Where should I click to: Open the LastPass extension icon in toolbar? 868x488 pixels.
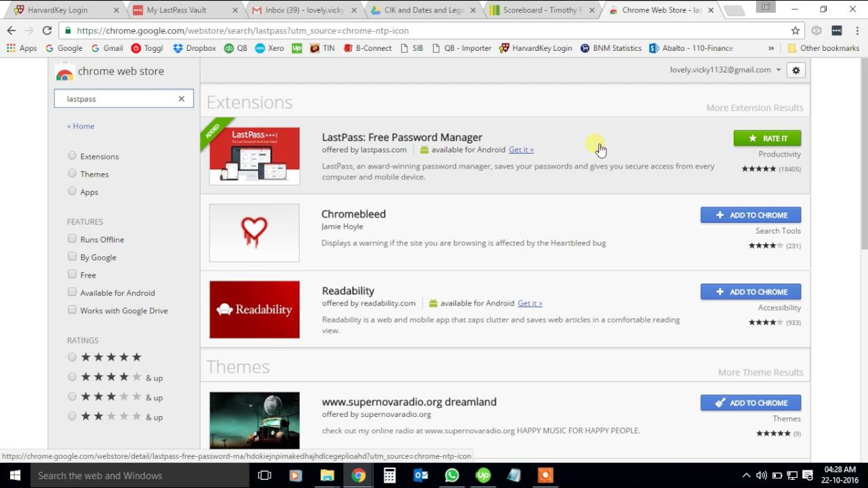click(837, 30)
